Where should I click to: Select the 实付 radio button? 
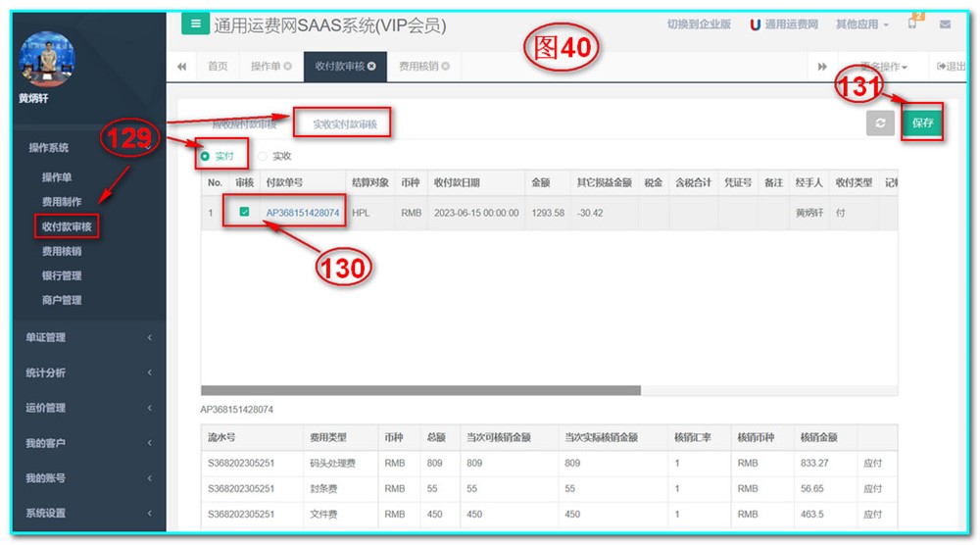pyautogui.click(x=205, y=156)
